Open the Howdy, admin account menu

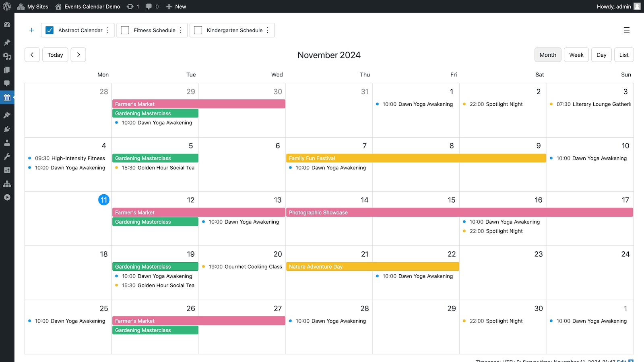point(619,6)
